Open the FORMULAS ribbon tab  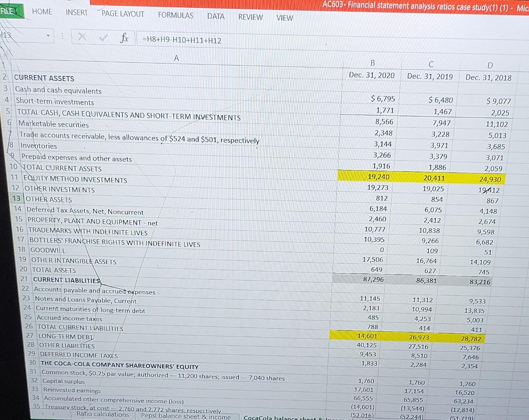tap(176, 16)
